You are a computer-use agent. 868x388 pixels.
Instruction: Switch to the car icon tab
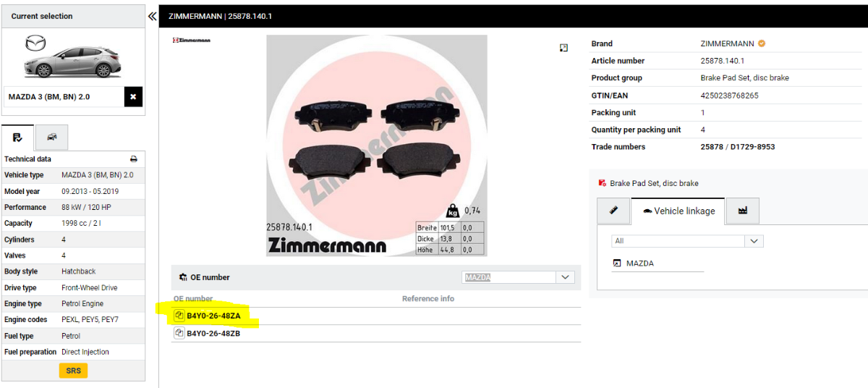(x=51, y=137)
